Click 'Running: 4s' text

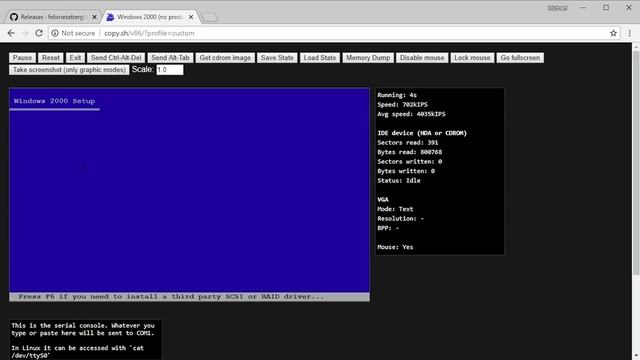397,95
